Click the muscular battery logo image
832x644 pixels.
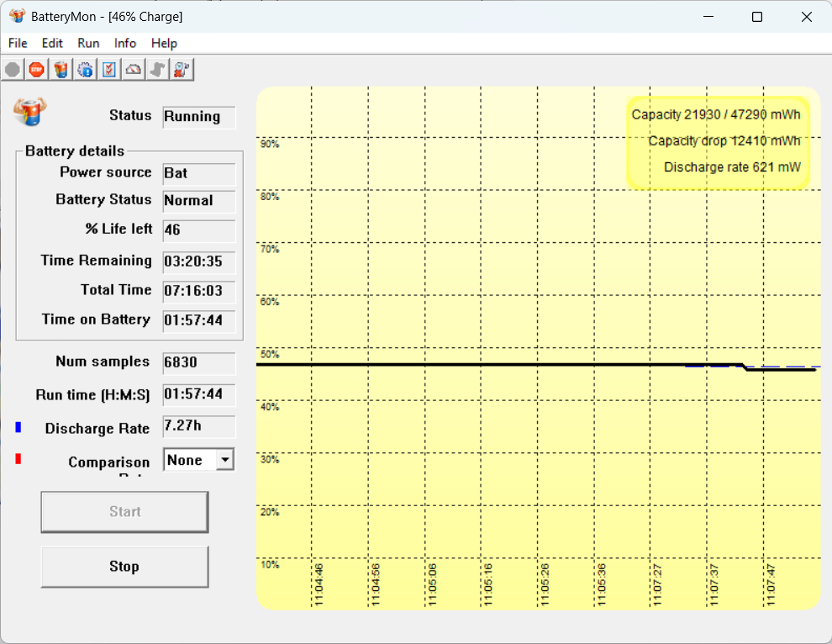(30, 112)
